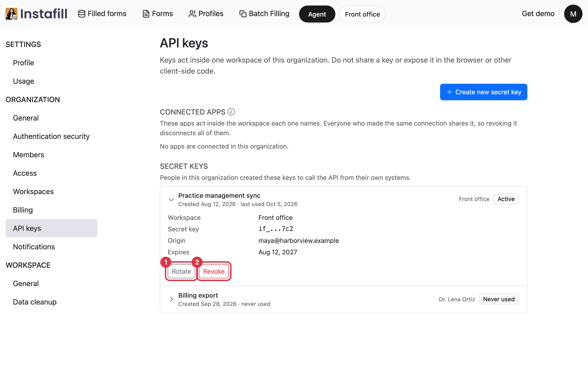The width and height of the screenshot is (588, 368).
Task: Create new secret key
Action: (x=483, y=92)
